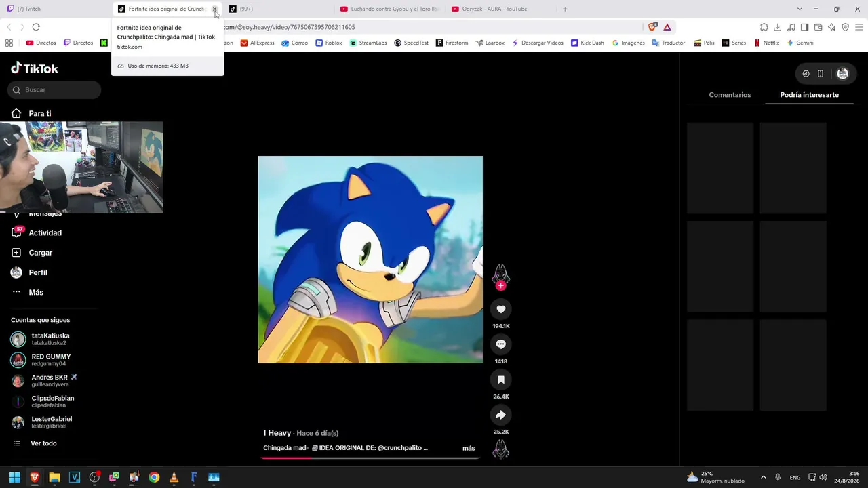Open the Cargar upload plus icon
868x488 pixels.
click(x=16, y=252)
